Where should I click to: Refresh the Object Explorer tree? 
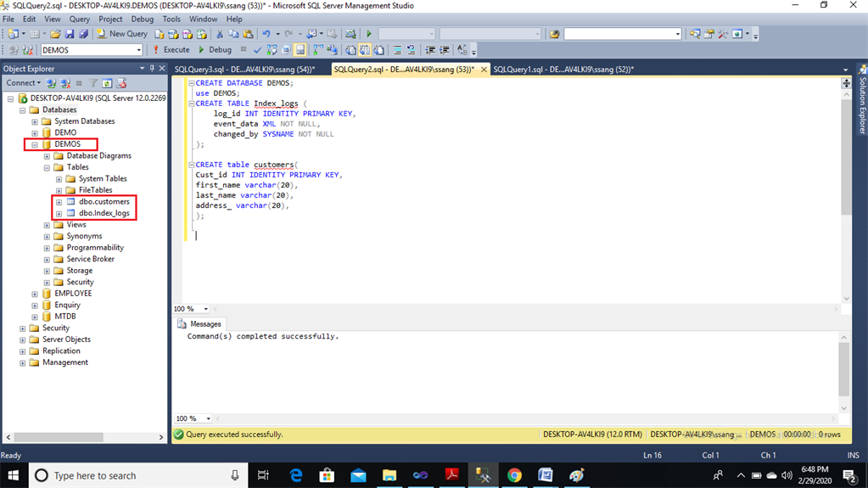pyautogui.click(x=107, y=83)
